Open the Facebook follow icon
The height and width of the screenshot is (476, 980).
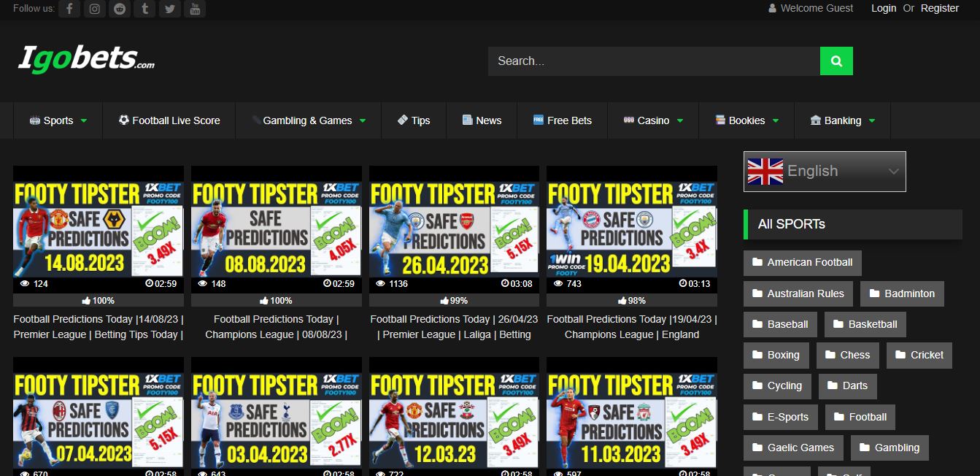click(69, 9)
